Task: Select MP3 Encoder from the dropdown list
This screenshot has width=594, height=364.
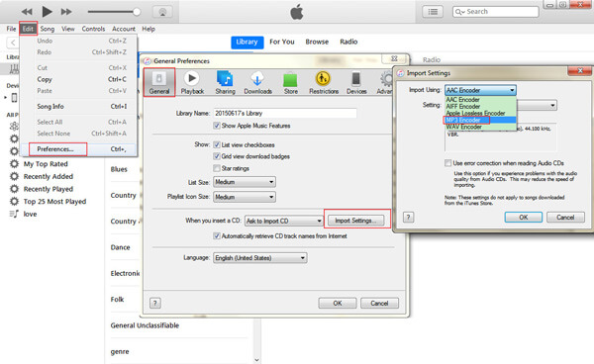Action: point(480,120)
